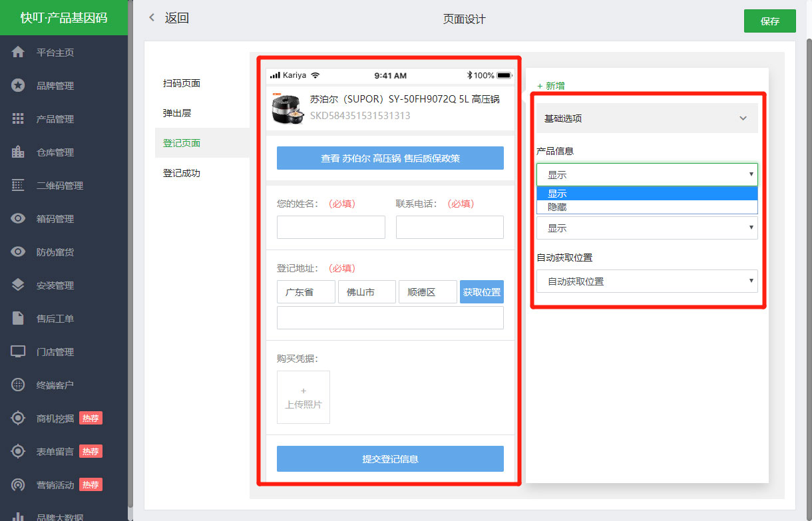Click the 您的姓名 input field

tap(331, 227)
